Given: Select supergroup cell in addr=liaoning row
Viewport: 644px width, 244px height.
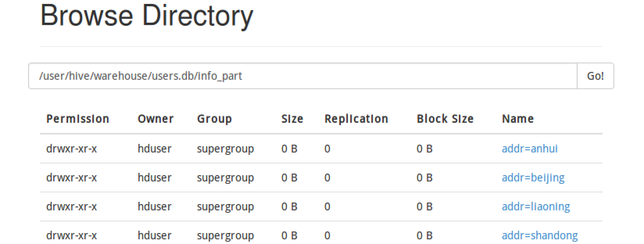Looking at the screenshot, I should click(225, 207).
